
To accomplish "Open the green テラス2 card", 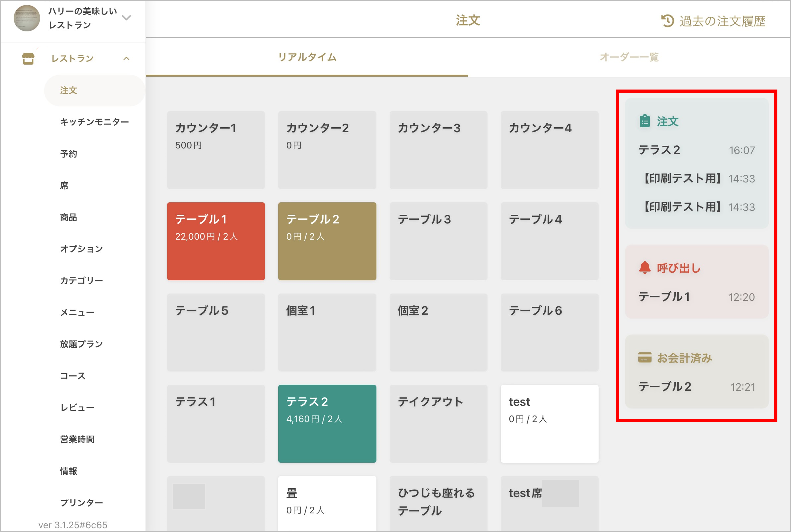I will [x=327, y=424].
